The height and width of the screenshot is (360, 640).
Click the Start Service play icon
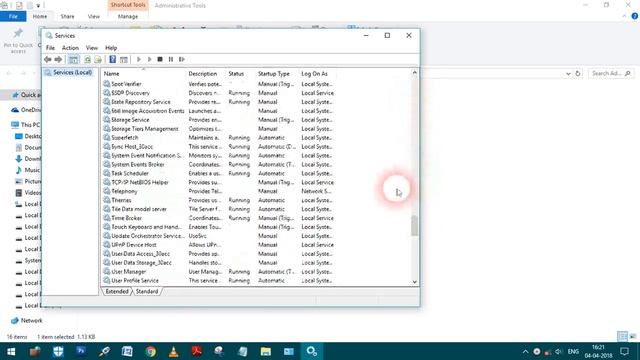point(139,60)
